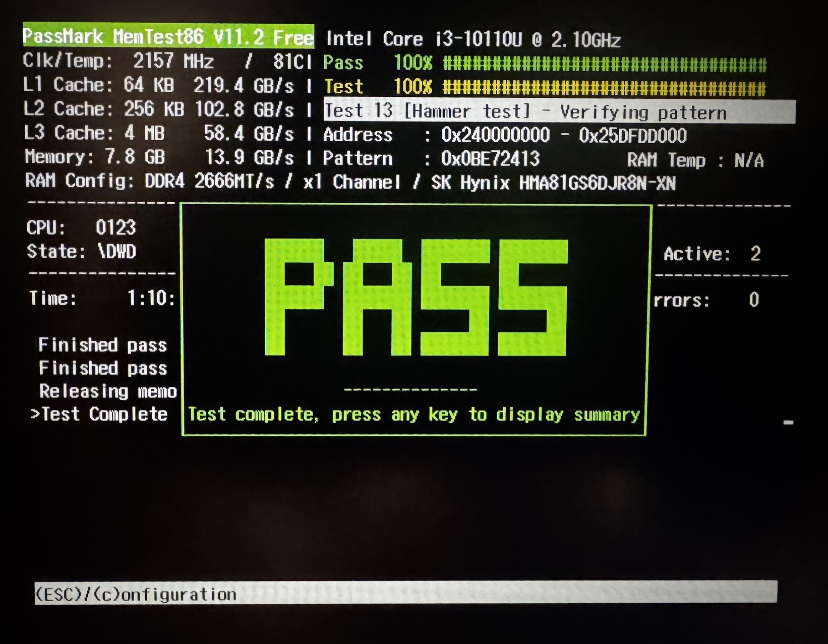Viewport: 828px width, 644px height.
Task: Select the DDR4 2666MT/s RAM config text
Action: tap(209, 181)
